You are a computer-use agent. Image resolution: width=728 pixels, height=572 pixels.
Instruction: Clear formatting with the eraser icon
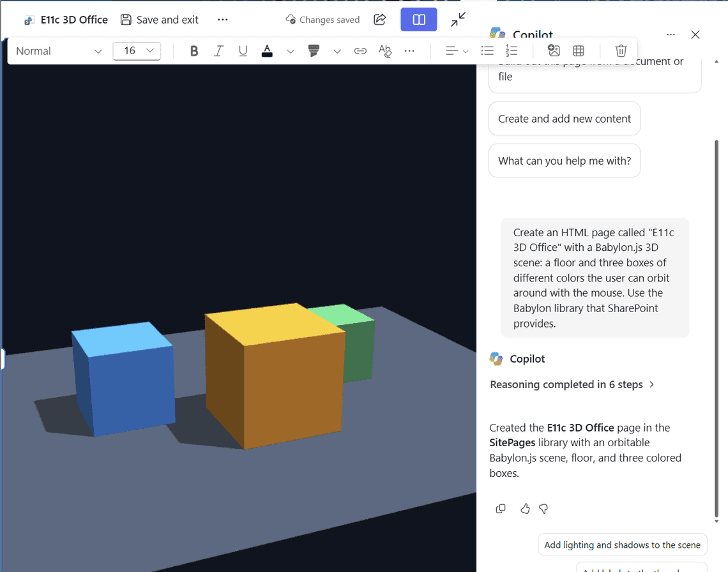(385, 51)
